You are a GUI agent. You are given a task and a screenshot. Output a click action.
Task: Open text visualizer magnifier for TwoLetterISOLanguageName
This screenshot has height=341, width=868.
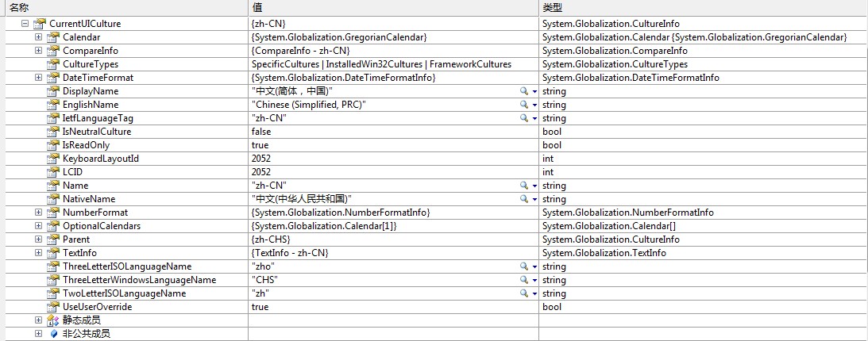[x=523, y=293]
